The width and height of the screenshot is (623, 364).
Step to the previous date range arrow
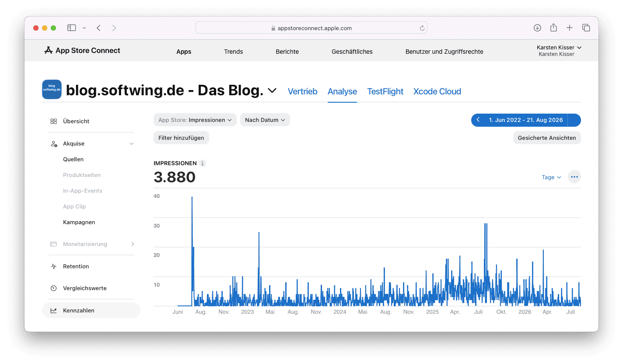pyautogui.click(x=478, y=120)
